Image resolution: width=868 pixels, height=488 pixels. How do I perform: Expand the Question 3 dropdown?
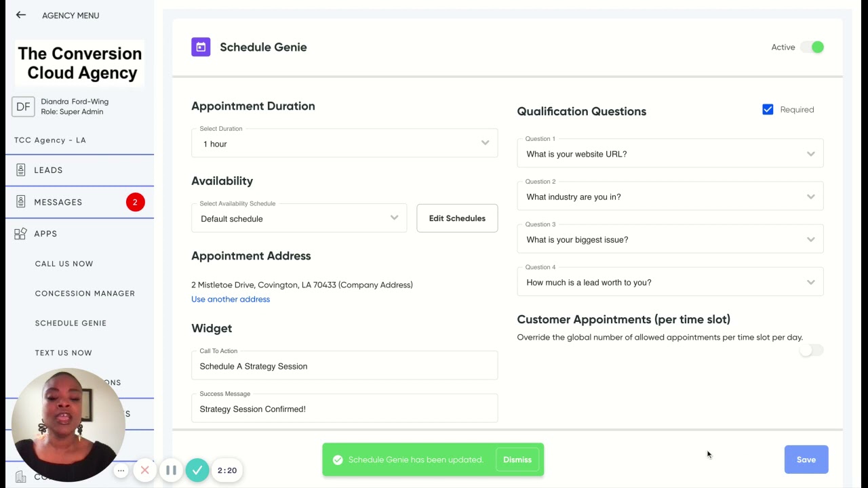[x=670, y=239]
